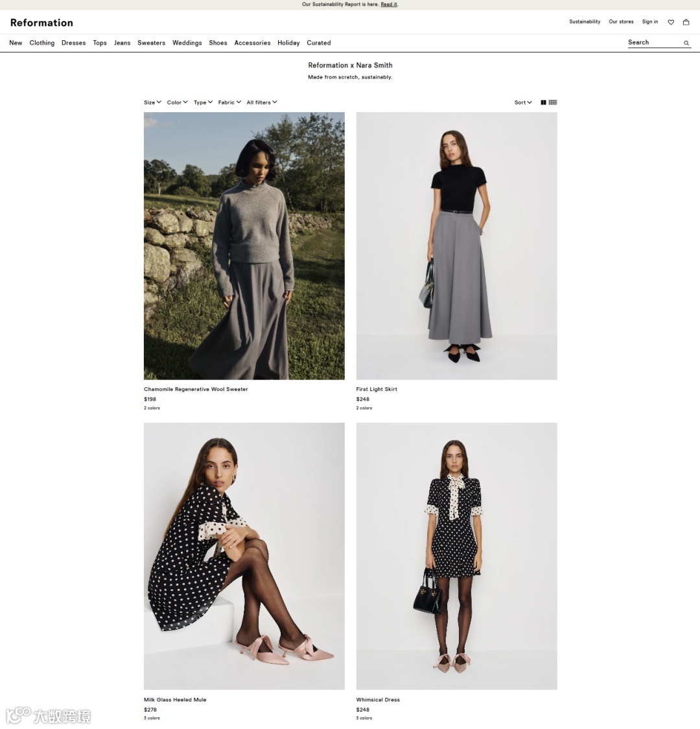Go to Reformation home logo
Image resolution: width=700 pixels, height=729 pixels.
point(41,23)
